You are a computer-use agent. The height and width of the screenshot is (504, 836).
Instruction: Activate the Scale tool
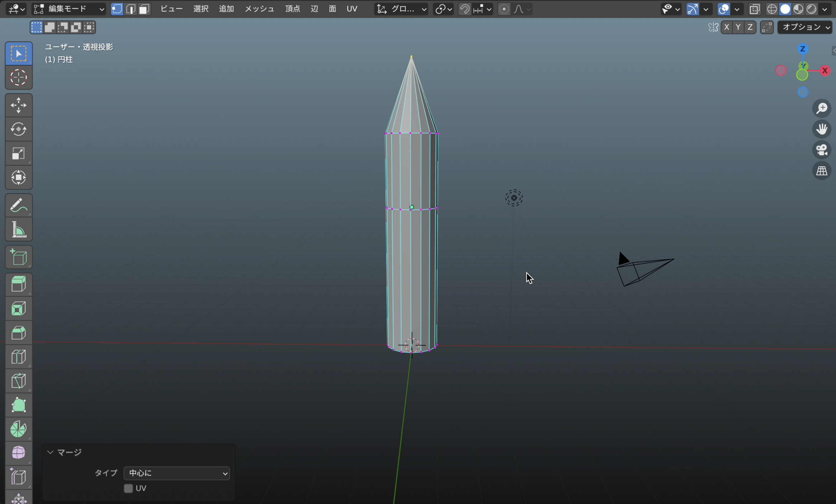(19, 153)
